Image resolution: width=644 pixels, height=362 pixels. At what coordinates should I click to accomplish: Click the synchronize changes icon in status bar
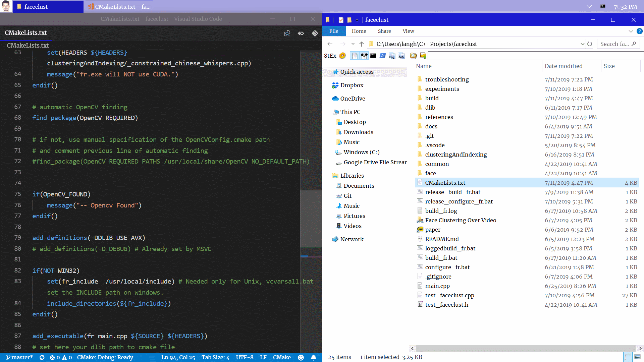pos(42,357)
